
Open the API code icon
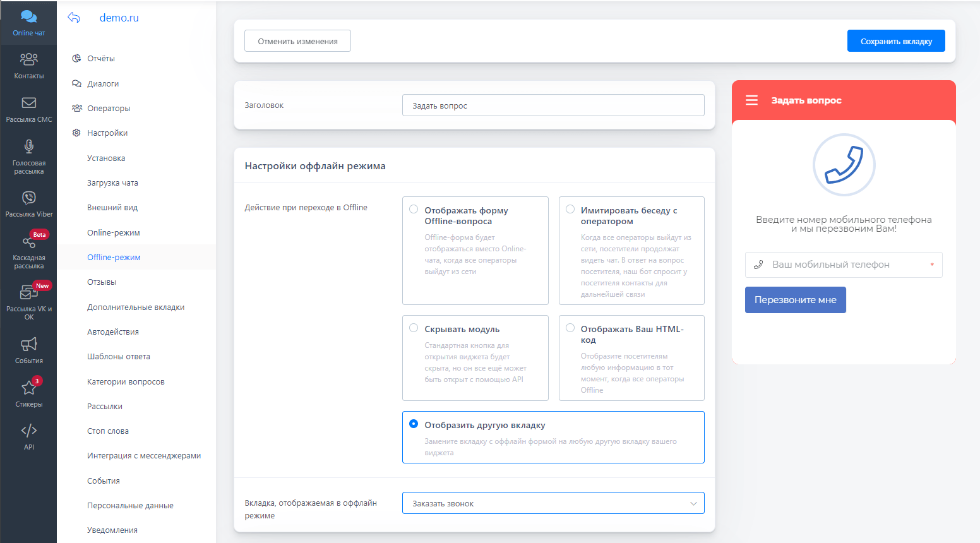click(28, 431)
